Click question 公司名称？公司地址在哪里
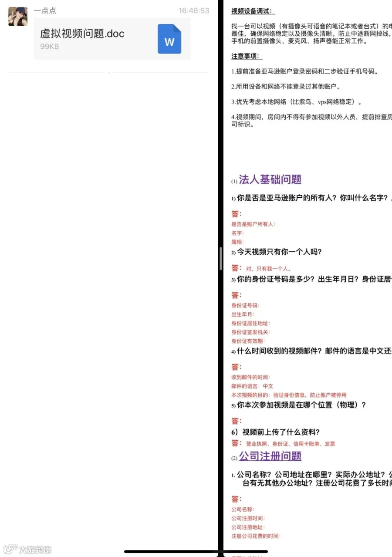 coord(311,479)
